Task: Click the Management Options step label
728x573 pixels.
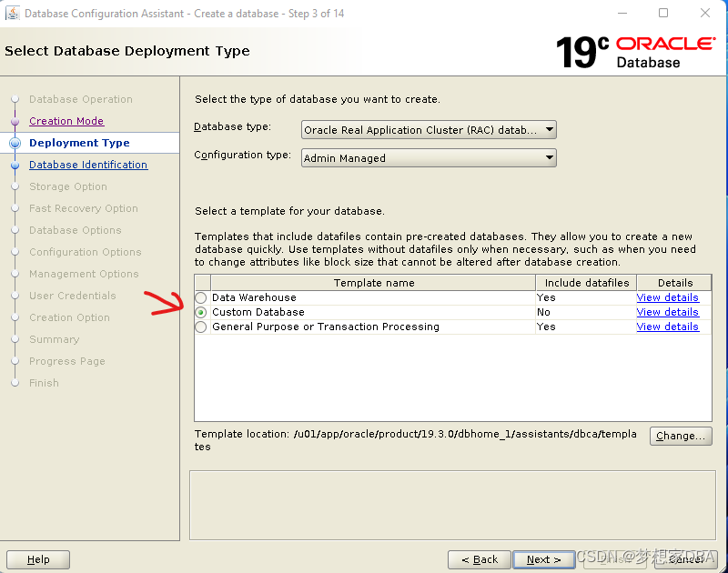Action: pos(84,274)
